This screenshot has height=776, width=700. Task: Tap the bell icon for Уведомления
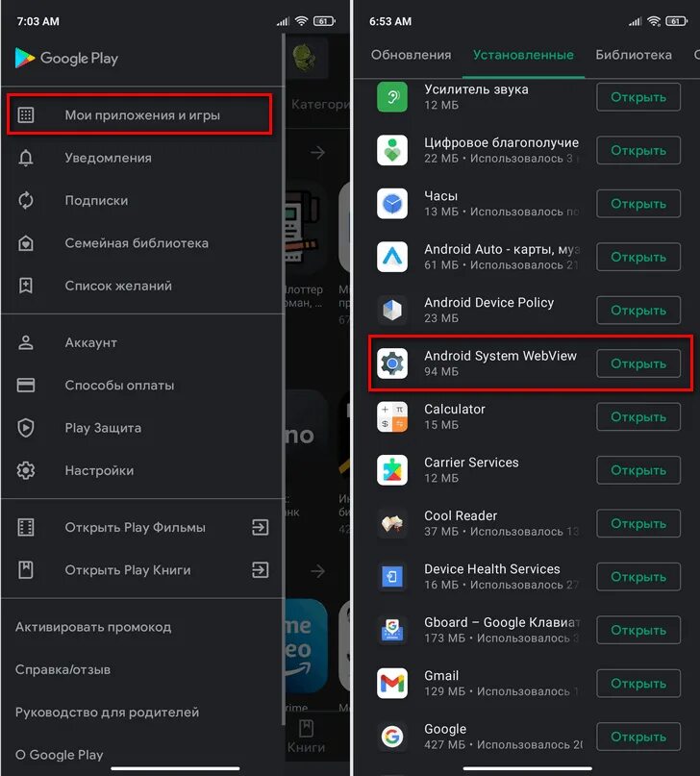(x=26, y=158)
